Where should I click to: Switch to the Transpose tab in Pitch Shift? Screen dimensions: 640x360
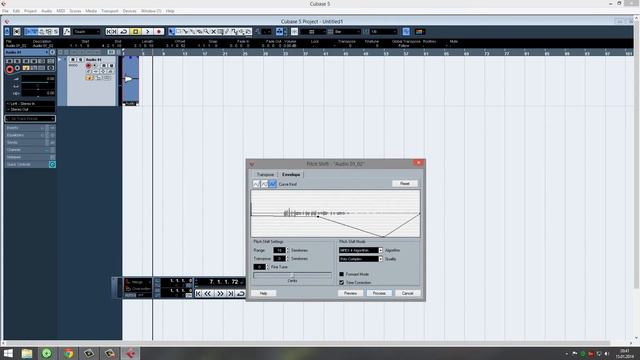pos(265,175)
